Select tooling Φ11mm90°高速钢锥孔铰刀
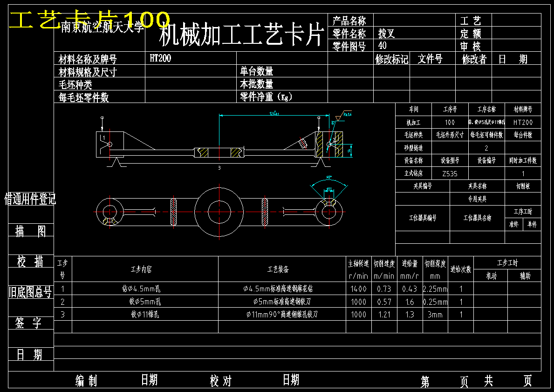Screen dimensions: 554x392 tap(282, 314)
